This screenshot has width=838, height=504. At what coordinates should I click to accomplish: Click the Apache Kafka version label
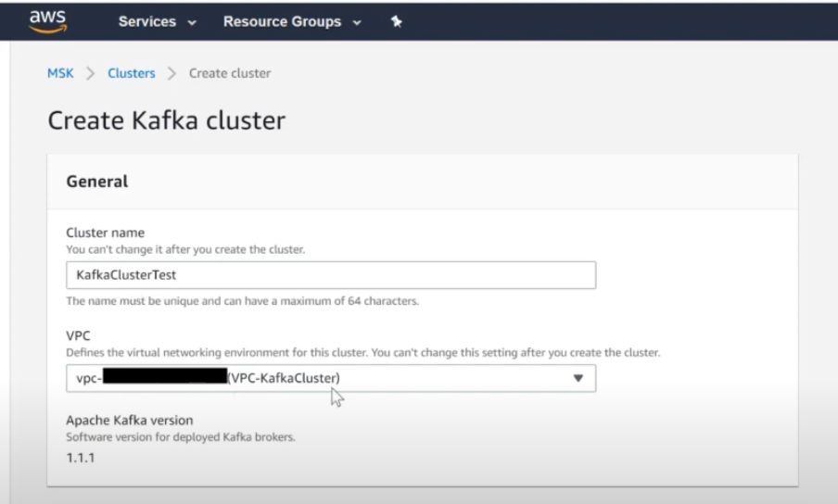coord(130,421)
